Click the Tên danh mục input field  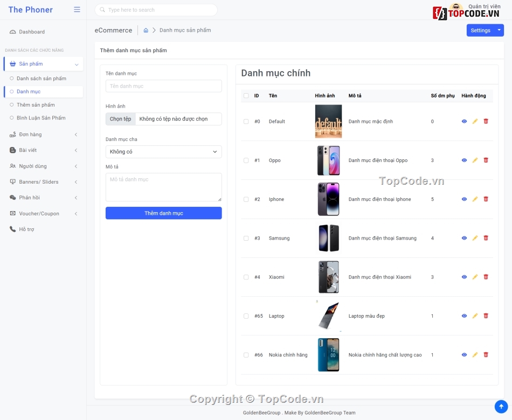(x=163, y=86)
